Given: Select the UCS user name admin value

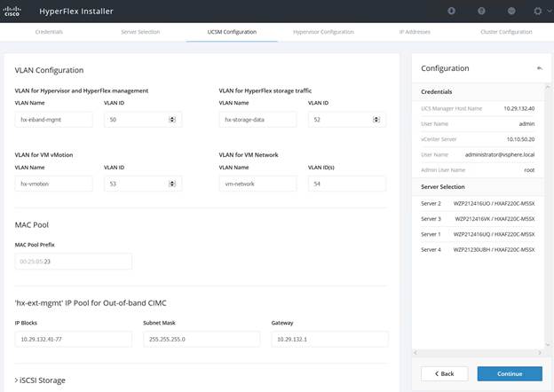Looking at the screenshot, I should [x=526, y=124].
